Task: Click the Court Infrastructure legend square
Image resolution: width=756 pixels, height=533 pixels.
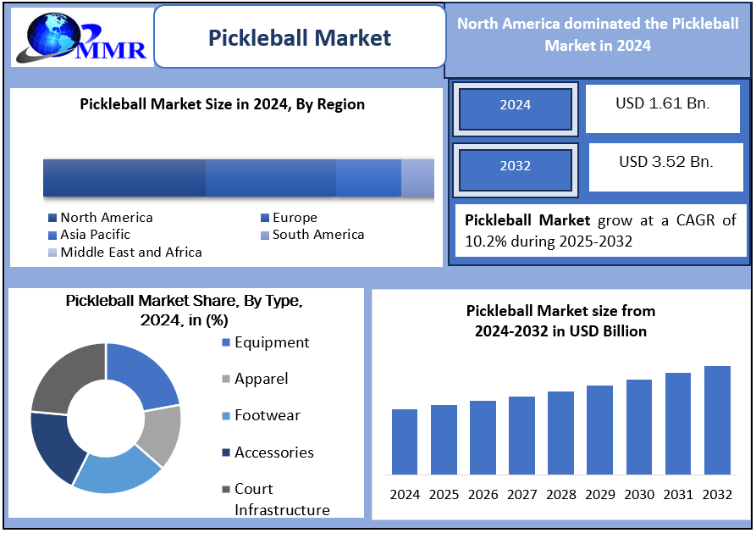Action: click(x=226, y=490)
